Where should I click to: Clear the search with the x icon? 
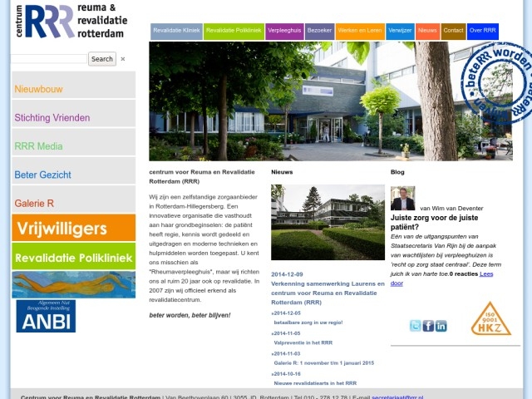(x=123, y=59)
